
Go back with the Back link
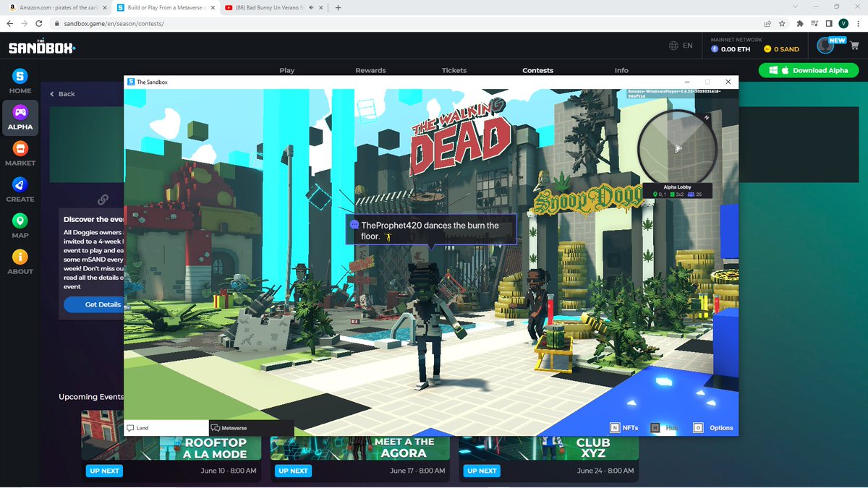pos(62,94)
